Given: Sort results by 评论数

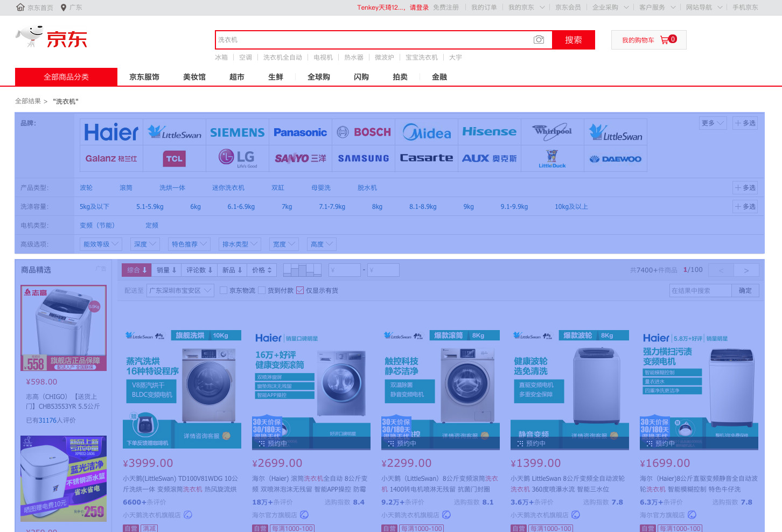Looking at the screenshot, I should (x=199, y=270).
